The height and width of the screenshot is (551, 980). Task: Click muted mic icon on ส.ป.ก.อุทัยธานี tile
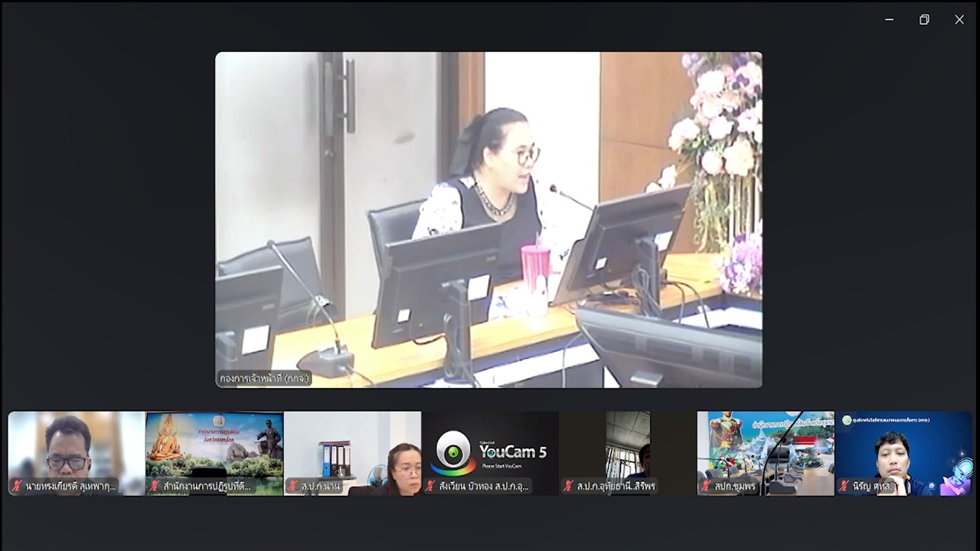point(568,486)
